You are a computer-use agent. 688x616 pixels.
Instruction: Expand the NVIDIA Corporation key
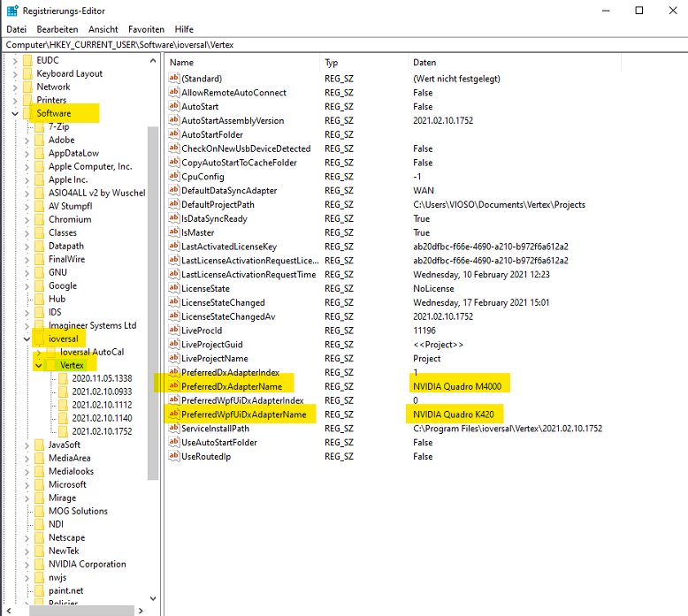click(x=27, y=564)
